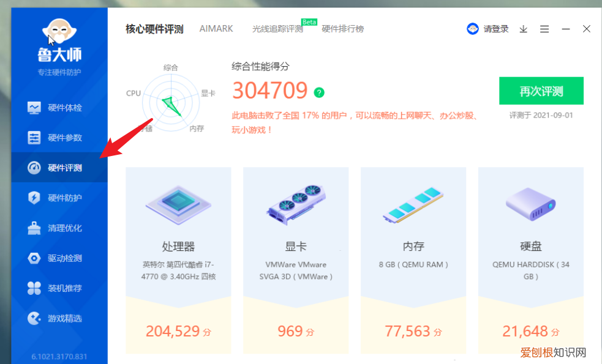The height and width of the screenshot is (364, 602).
Task: Click the download icon in the title bar
Action: click(x=522, y=28)
